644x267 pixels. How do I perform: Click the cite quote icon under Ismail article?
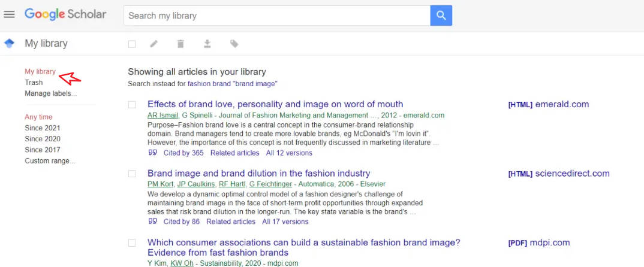152,153
